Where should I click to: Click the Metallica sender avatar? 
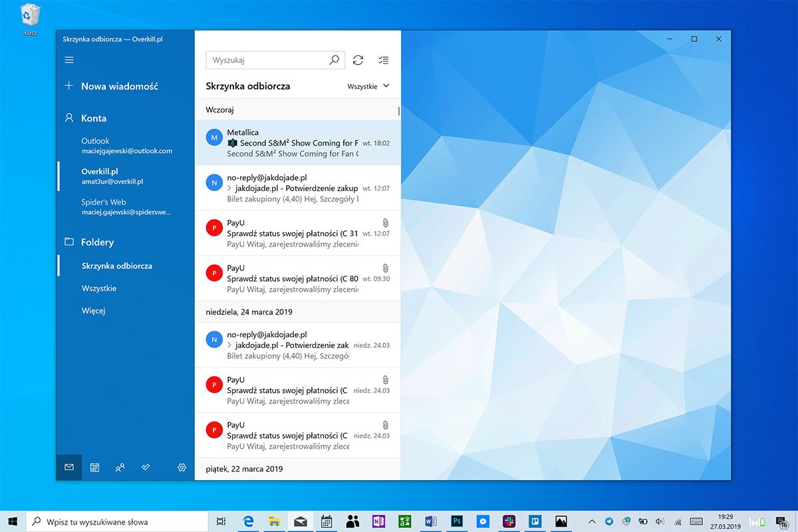pos(213,138)
